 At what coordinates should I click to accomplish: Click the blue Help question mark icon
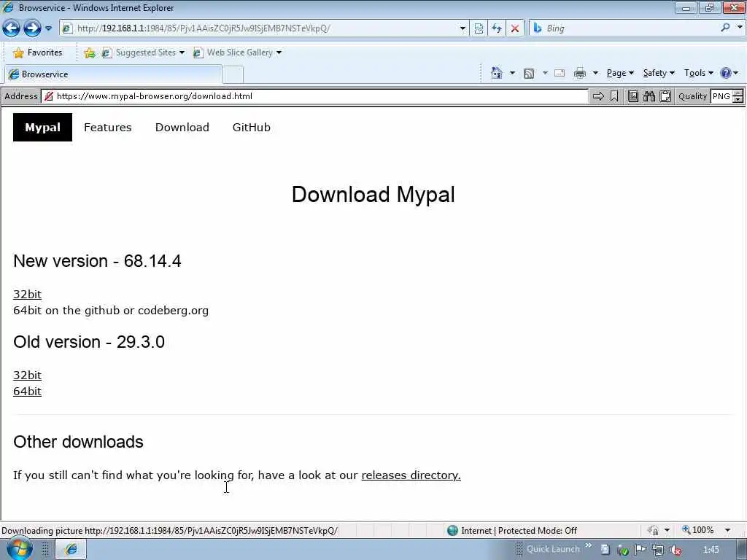coord(726,73)
